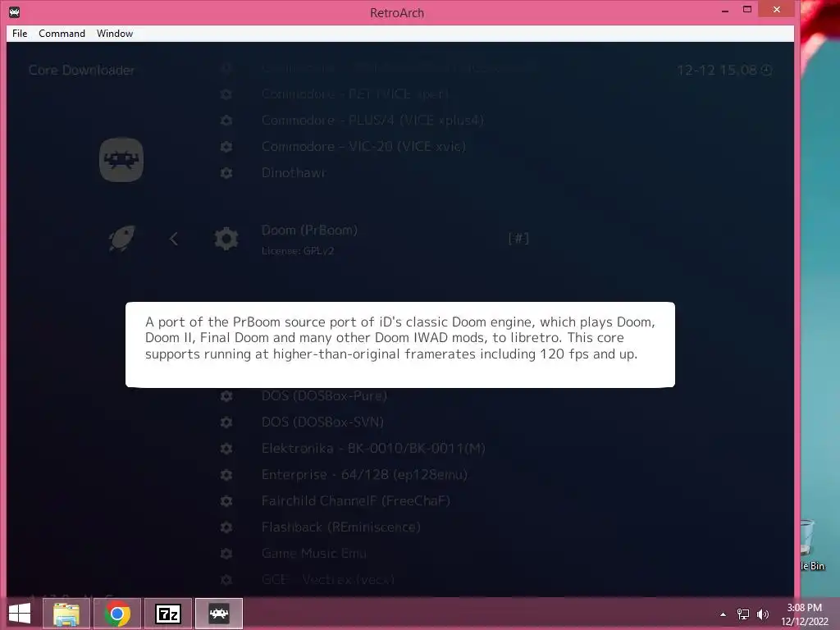Launch Google Chrome from the taskbar
840x630 pixels.
click(x=117, y=614)
